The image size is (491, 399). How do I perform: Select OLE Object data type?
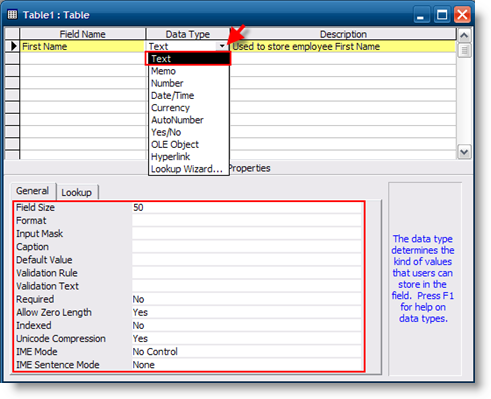coord(189,145)
